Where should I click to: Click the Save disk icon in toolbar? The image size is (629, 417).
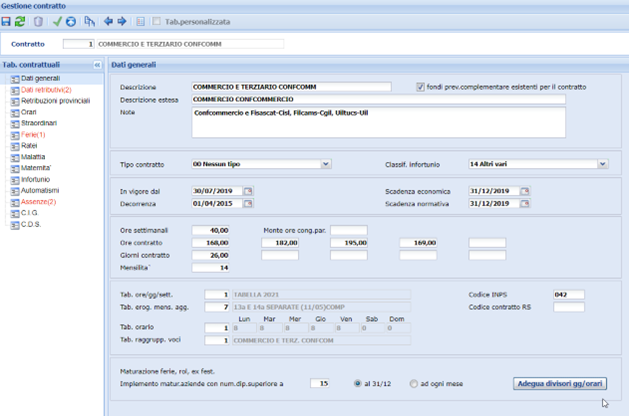click(6, 22)
